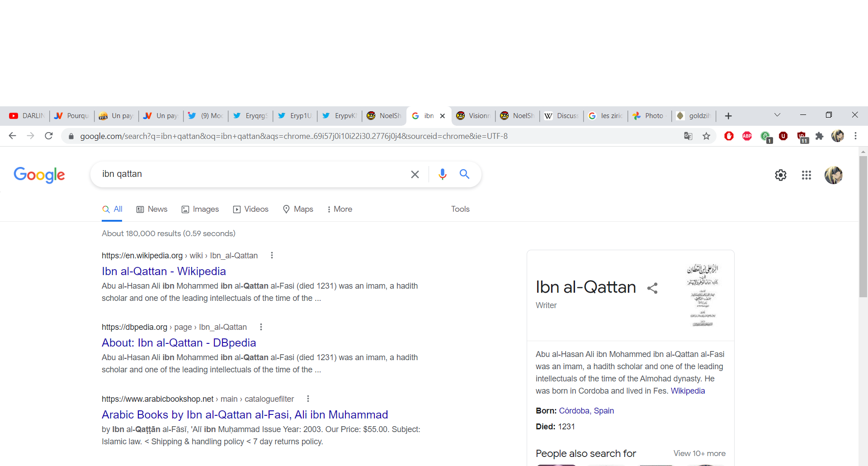Image resolution: width=868 pixels, height=466 pixels.
Task: Click the blue magnifier search button
Action: click(464, 174)
